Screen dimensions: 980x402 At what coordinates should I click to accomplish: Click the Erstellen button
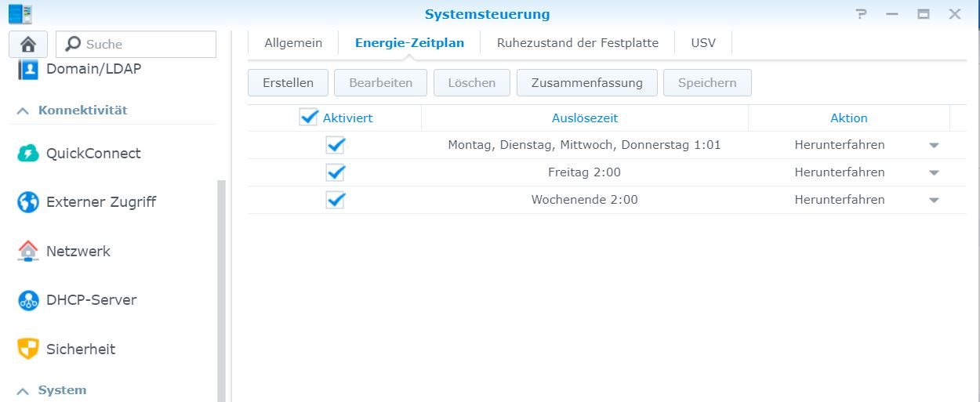tap(288, 83)
